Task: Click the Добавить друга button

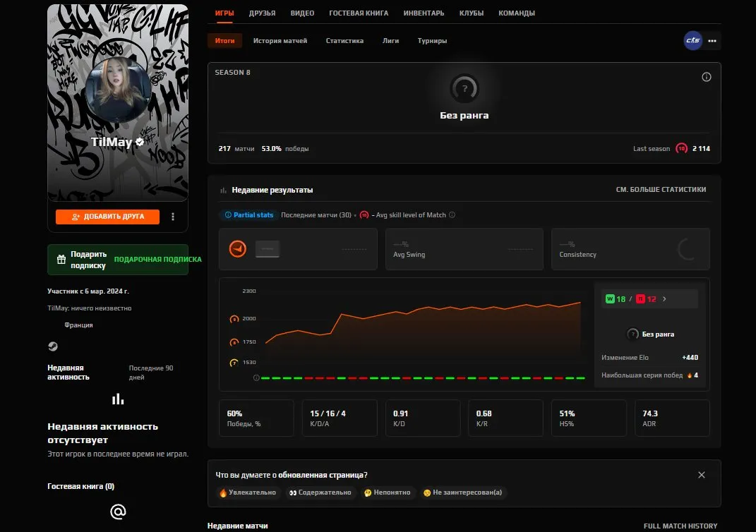Action: click(x=107, y=217)
